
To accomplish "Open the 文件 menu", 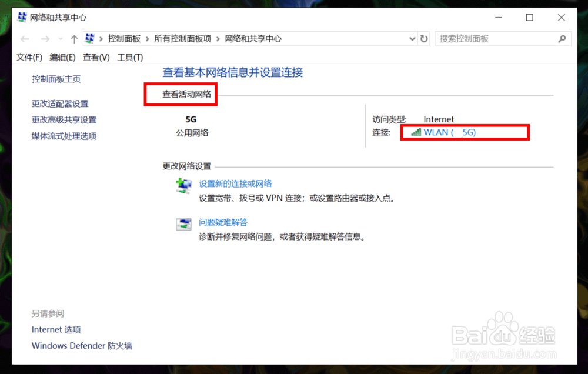I will tap(29, 57).
